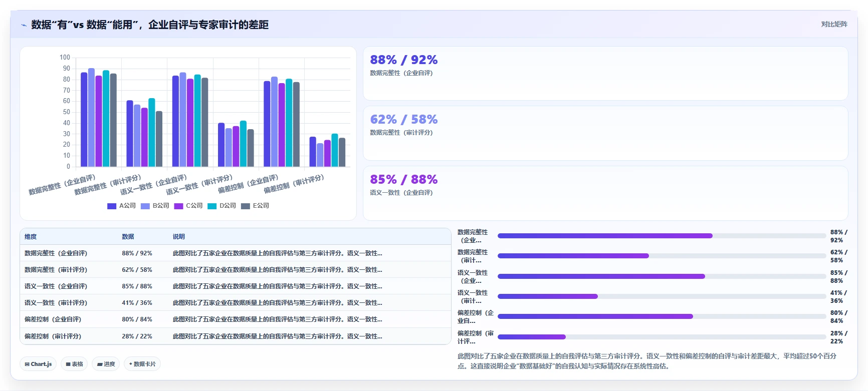868x391 pixels.
Task: Hide D公司 series via the chart legend
Action: pyautogui.click(x=222, y=206)
